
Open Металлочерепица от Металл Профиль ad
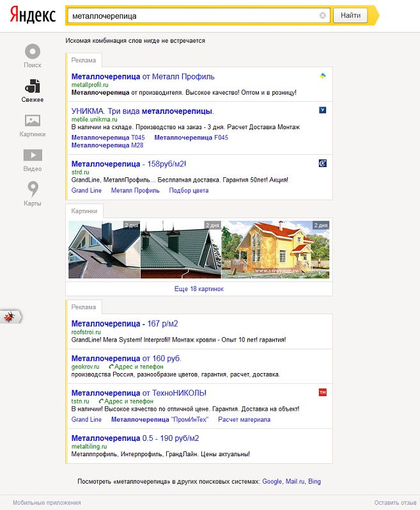point(143,77)
